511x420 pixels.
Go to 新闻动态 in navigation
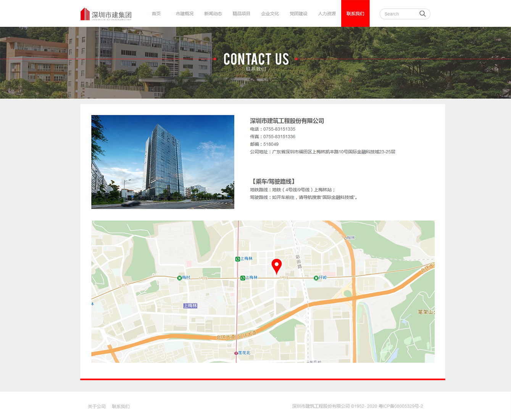click(x=213, y=14)
